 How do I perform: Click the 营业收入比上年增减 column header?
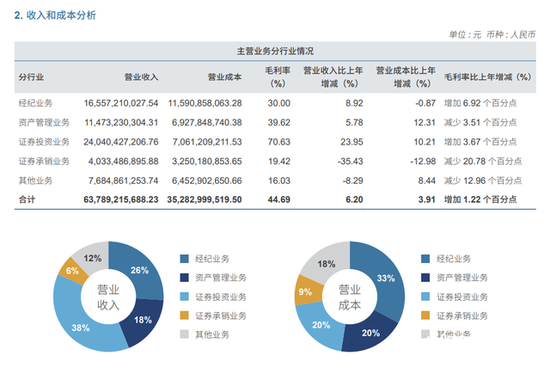pos(333,77)
